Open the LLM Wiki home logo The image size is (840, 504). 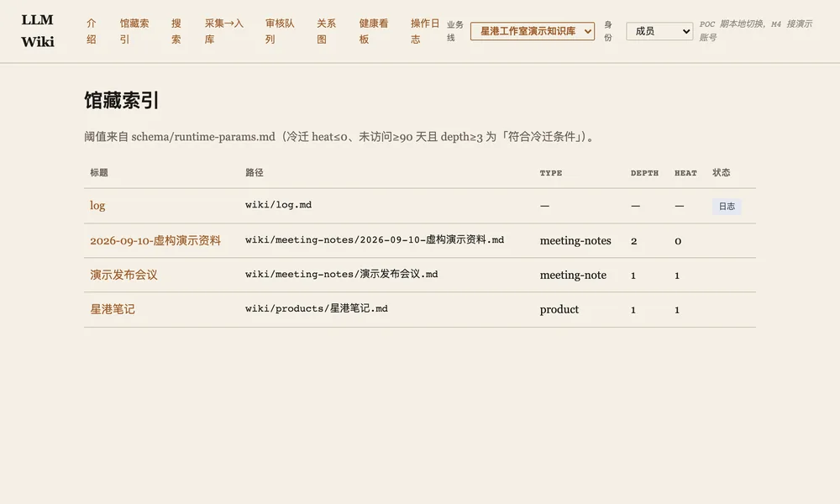pos(38,30)
